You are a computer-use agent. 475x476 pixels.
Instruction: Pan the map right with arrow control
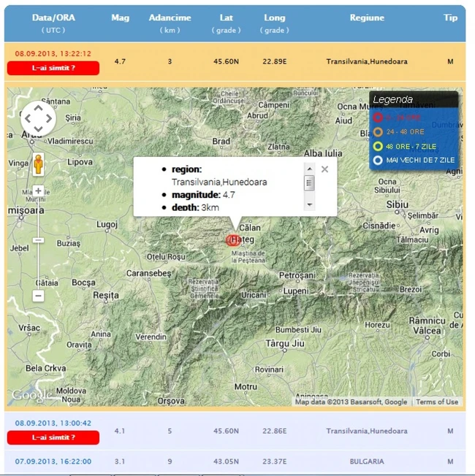49,118
